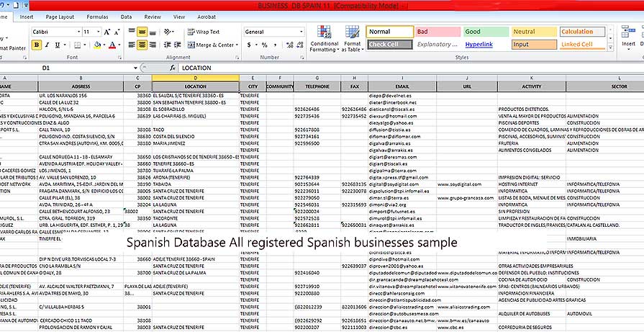The width and height of the screenshot is (644, 332).
Task: Expand font color palette arrow
Action: [x=119, y=45]
